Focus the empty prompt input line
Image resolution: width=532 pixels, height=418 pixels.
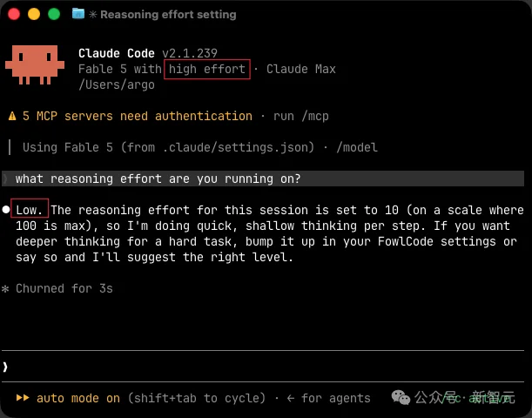[263, 367]
